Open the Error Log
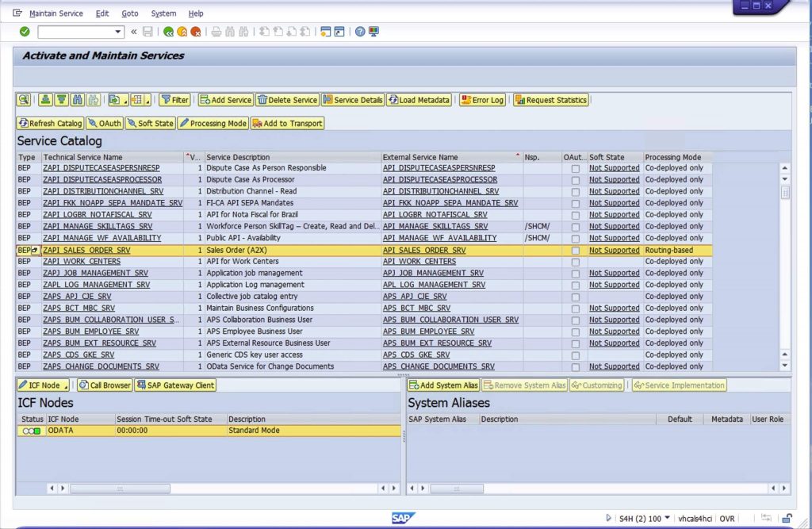Viewport: 812px width, 529px height. point(482,100)
